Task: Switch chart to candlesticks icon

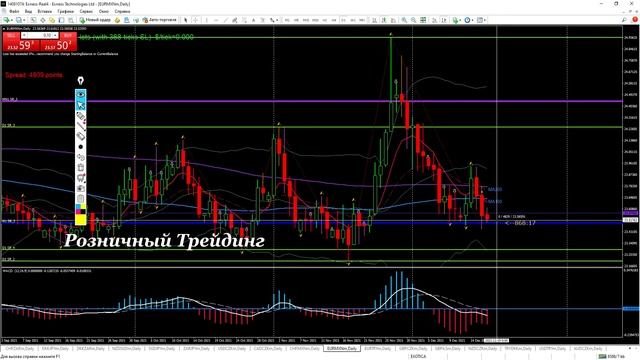Action: (384, 20)
